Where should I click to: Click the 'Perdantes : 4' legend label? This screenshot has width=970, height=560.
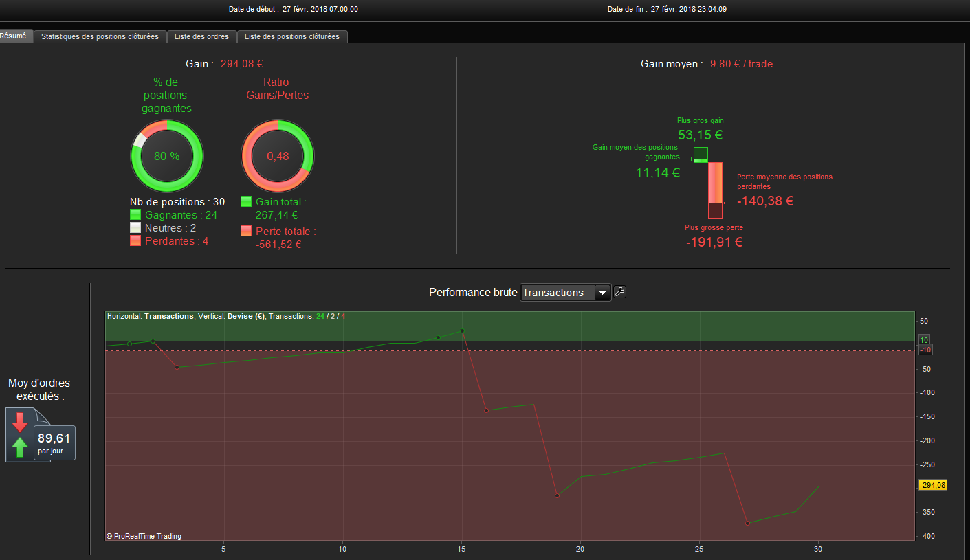tap(177, 241)
